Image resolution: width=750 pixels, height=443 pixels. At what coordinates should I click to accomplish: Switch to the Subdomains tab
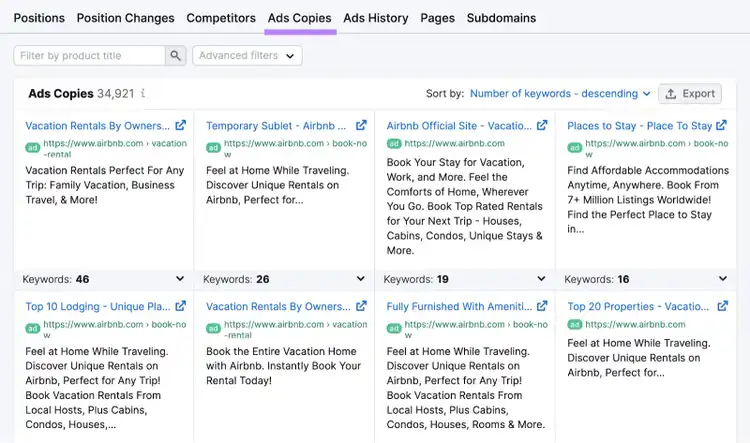[x=501, y=18]
